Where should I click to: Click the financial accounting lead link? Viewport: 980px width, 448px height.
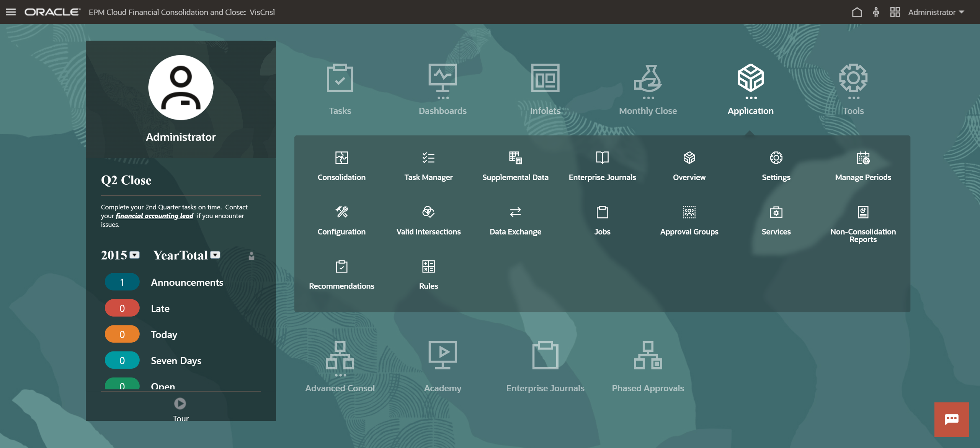point(154,216)
